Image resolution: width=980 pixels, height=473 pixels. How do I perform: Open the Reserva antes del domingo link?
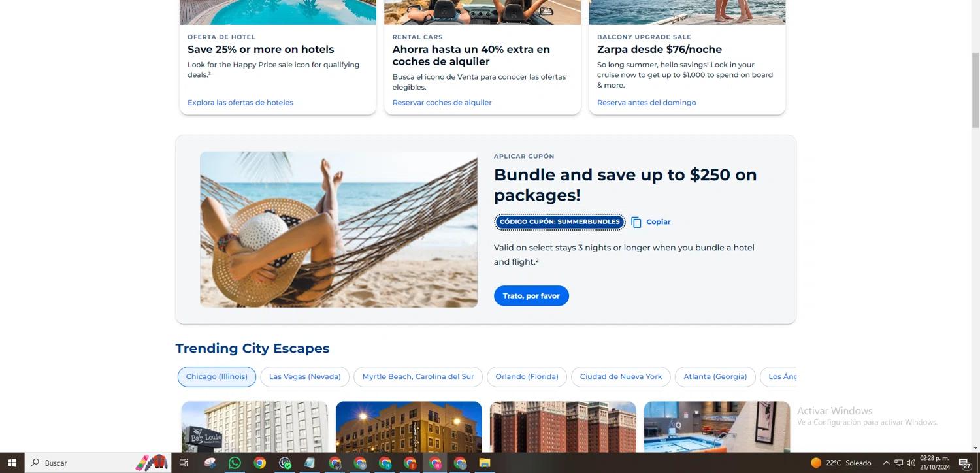[646, 103]
